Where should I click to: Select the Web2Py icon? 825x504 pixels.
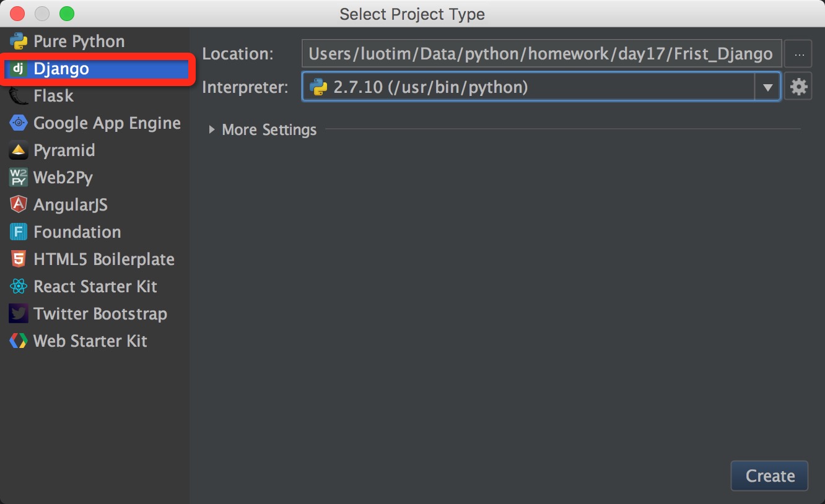pyautogui.click(x=19, y=178)
